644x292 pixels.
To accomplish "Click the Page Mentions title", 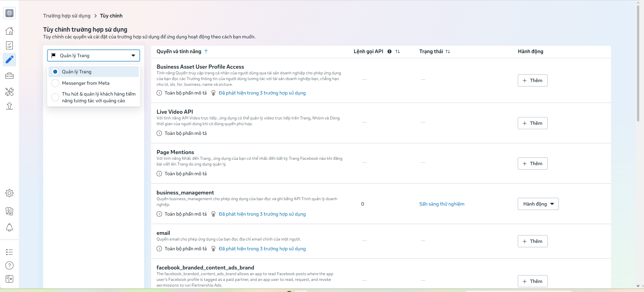I will coord(175,152).
